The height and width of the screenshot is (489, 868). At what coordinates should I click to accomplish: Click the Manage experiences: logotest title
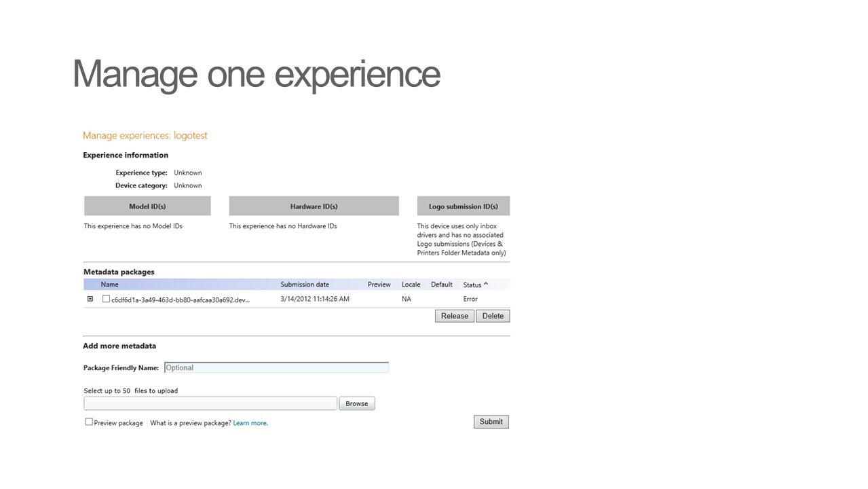145,136
